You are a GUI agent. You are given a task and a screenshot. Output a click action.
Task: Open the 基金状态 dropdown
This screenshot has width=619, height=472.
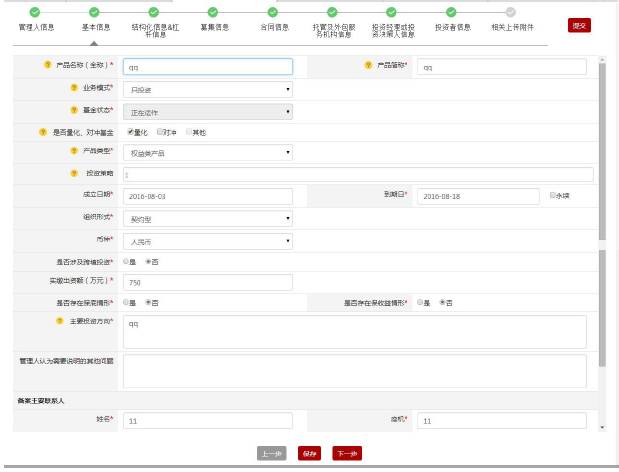coord(208,112)
